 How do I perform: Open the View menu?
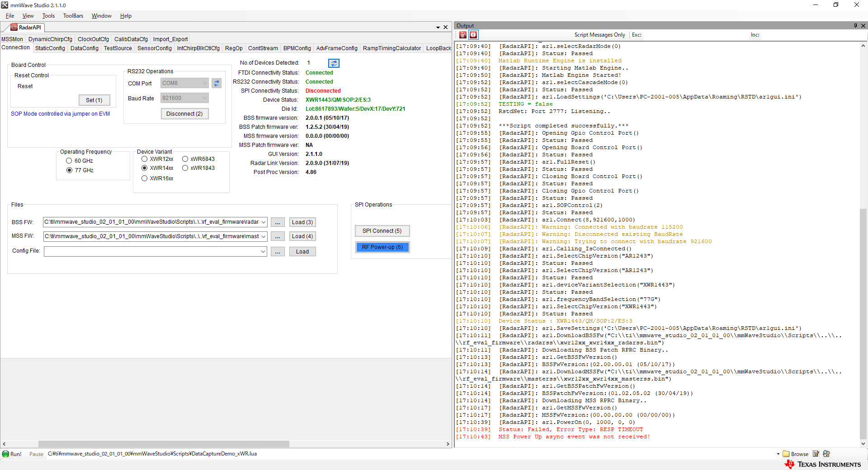28,16
